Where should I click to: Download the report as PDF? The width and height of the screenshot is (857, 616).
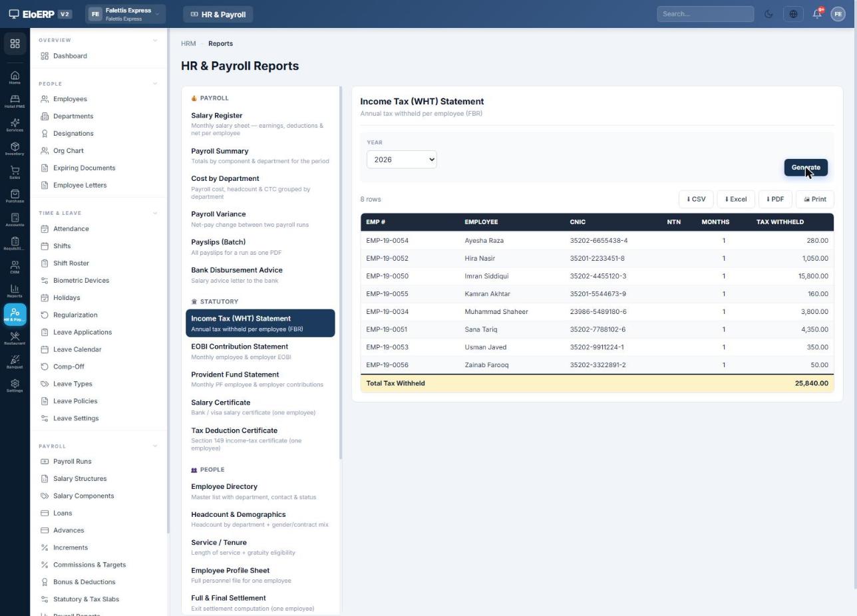pyautogui.click(x=775, y=199)
